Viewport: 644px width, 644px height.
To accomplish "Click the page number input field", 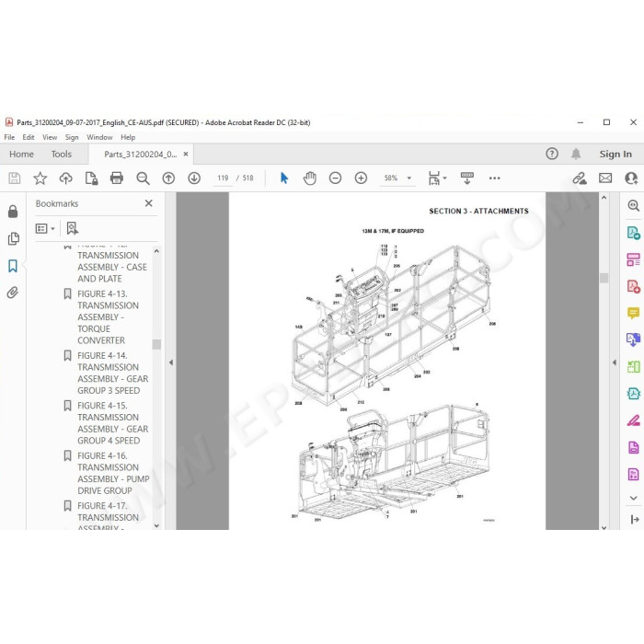I will [x=223, y=178].
